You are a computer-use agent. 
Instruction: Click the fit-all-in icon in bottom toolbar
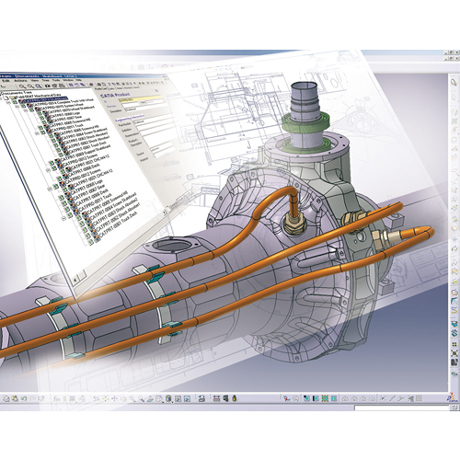pyautogui.click(x=105, y=398)
